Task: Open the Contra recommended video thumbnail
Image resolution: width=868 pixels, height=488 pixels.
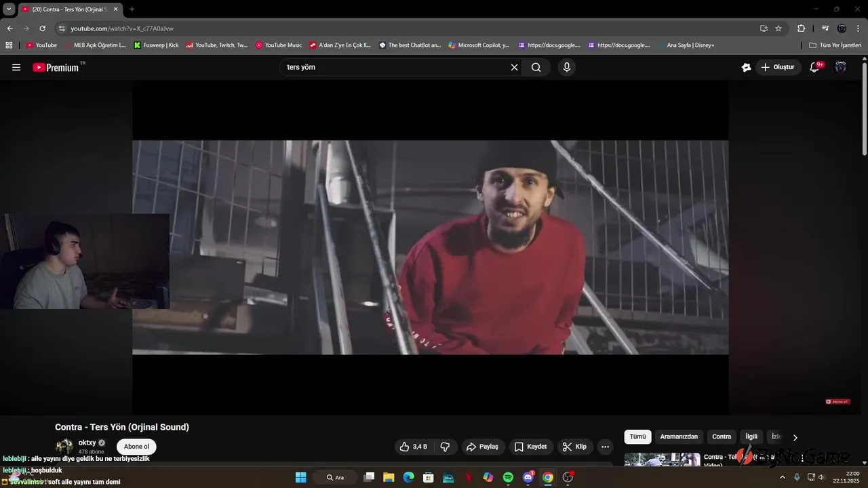Action: coord(662,460)
